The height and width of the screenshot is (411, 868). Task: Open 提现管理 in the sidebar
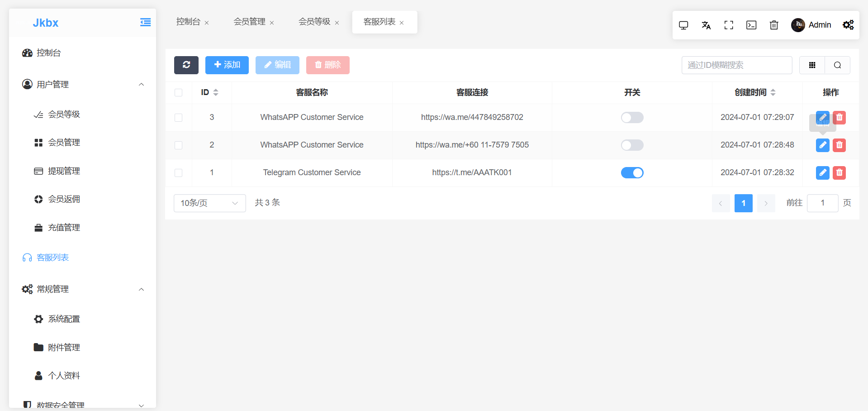point(64,171)
